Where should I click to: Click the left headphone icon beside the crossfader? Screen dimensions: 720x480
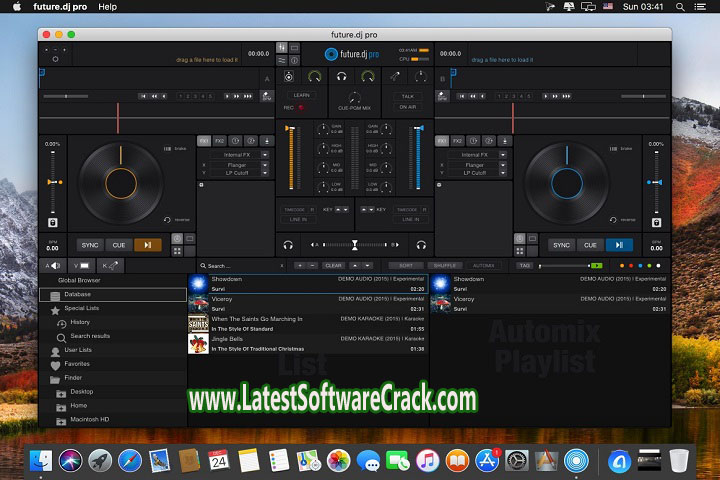pos(288,245)
